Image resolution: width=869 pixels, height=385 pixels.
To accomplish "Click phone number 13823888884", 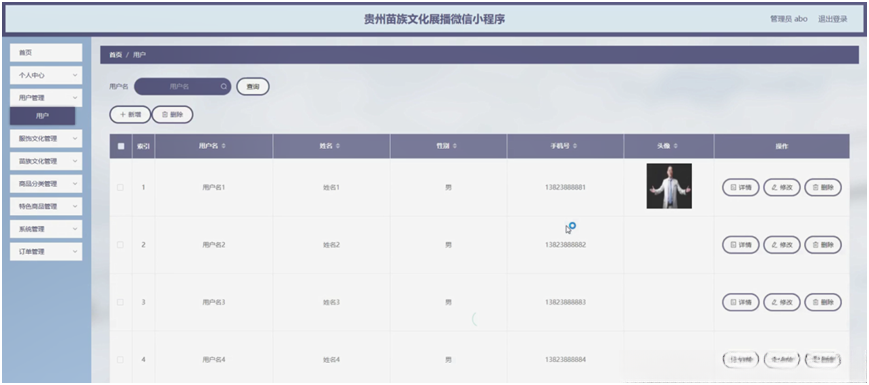I will coord(565,360).
